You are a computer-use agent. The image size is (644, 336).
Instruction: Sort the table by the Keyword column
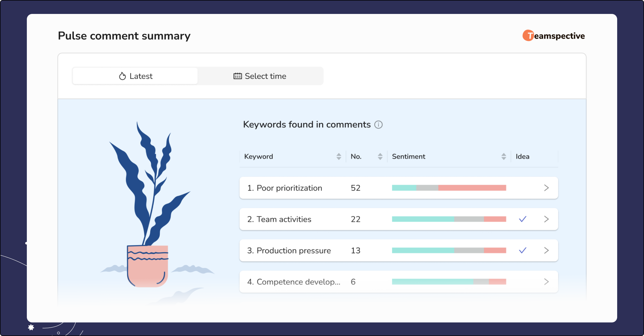[x=339, y=156]
